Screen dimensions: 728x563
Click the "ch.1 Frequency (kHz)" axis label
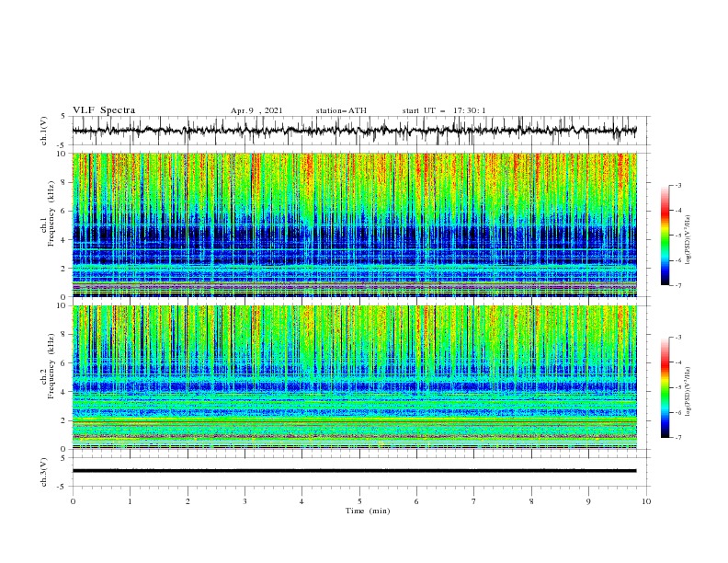[48, 213]
